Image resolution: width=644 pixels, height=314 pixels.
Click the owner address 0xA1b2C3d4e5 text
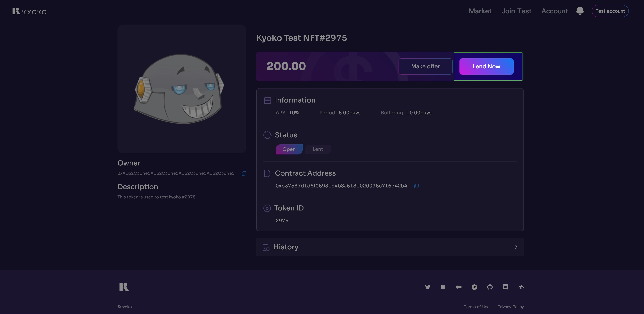point(176,173)
